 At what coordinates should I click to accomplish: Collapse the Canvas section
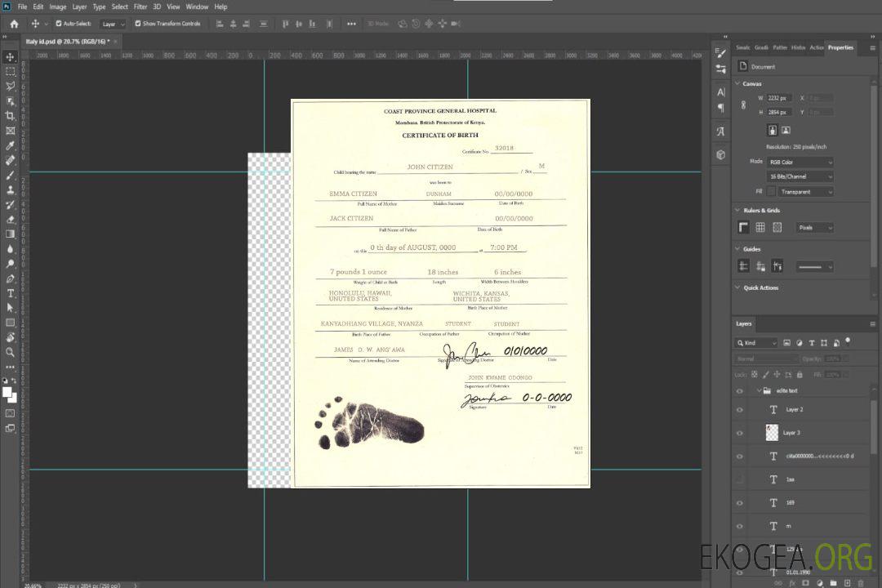tap(737, 83)
